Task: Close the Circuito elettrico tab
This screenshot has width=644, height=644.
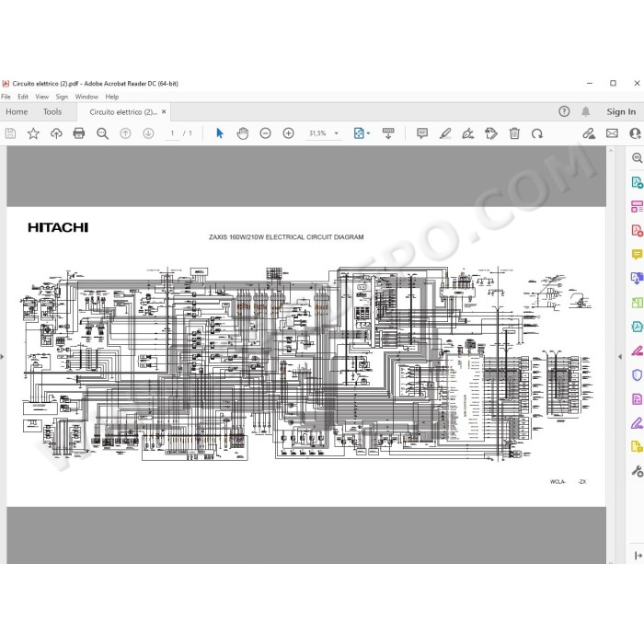Action: (164, 111)
